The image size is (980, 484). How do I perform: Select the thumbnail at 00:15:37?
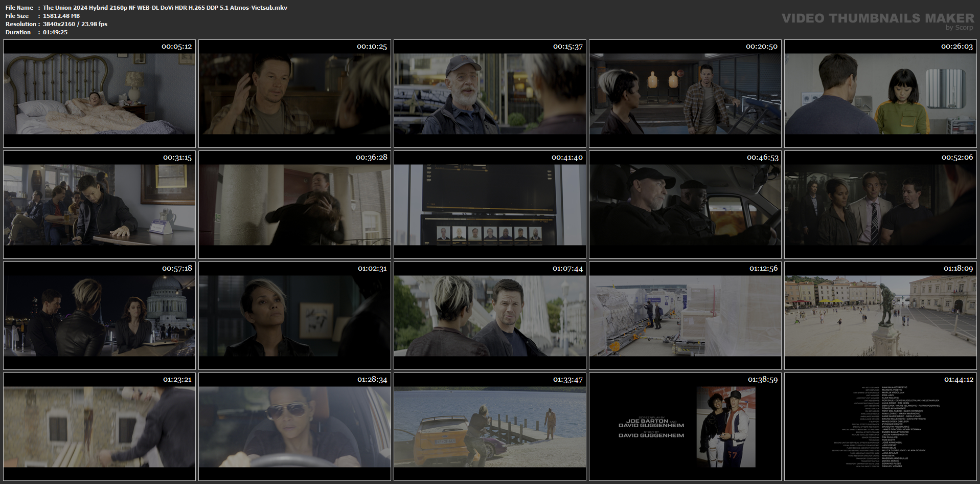490,94
